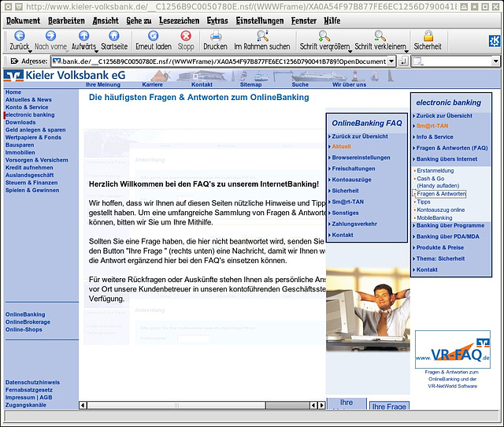Click Schrift verkleinern magnifier icon
The width and height of the screenshot is (504, 427).
[380, 36]
